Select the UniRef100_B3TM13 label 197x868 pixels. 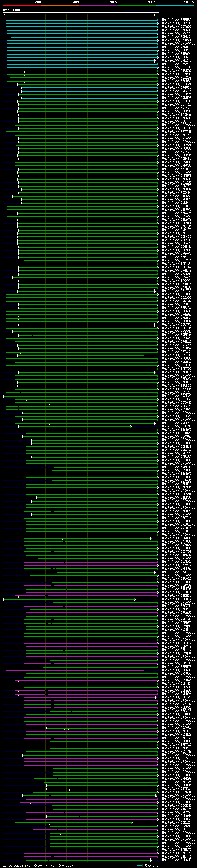point(177,169)
